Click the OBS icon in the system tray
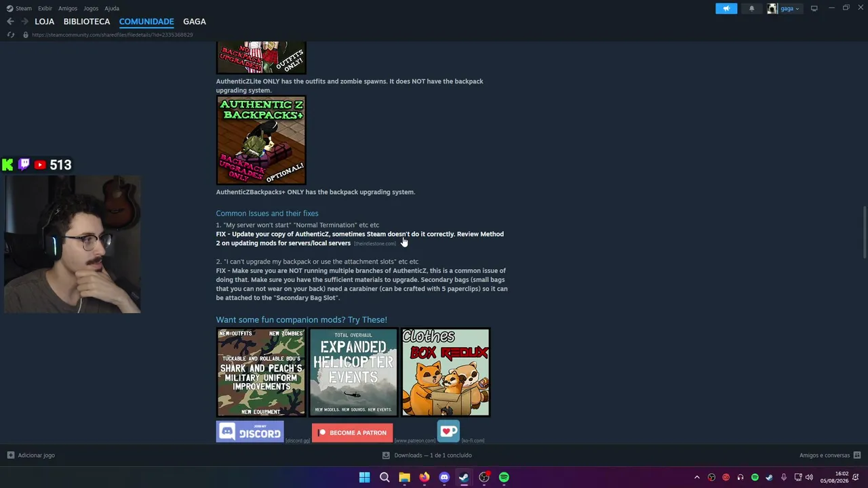Viewport: 868px width, 488px height. (712, 477)
